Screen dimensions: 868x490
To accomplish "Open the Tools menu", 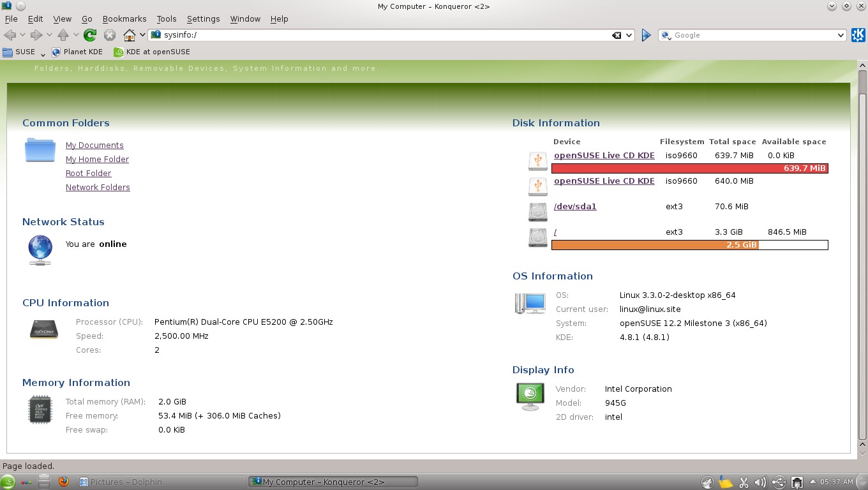I will tap(167, 19).
